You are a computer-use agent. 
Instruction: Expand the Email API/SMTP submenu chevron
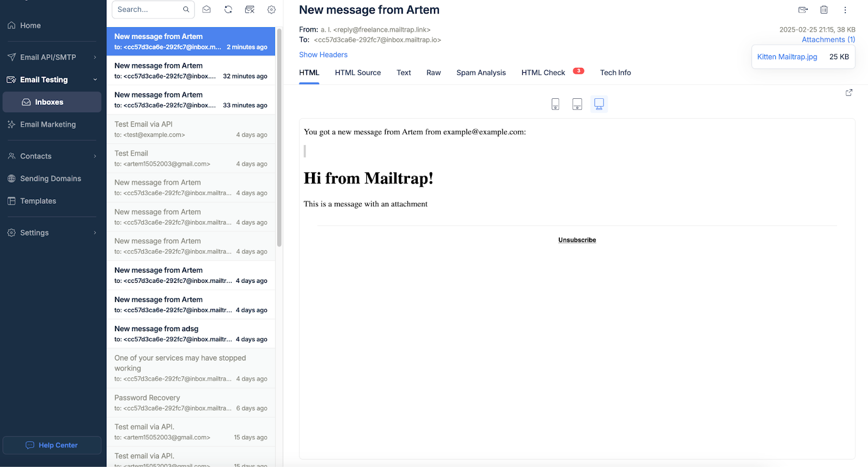95,57
